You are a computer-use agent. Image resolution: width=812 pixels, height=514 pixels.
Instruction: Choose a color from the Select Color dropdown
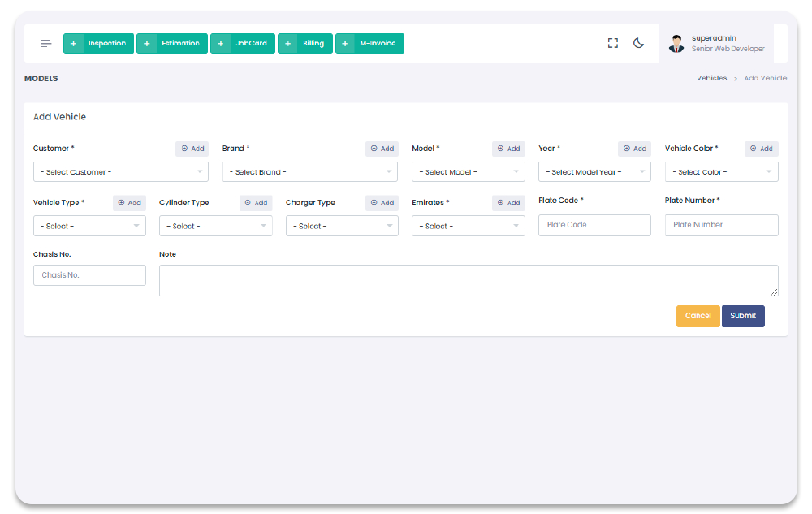click(721, 172)
